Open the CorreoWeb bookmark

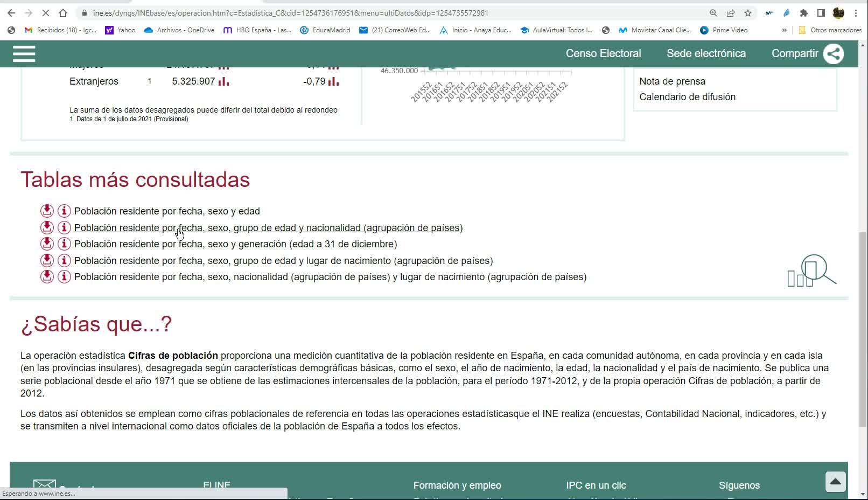coord(395,30)
